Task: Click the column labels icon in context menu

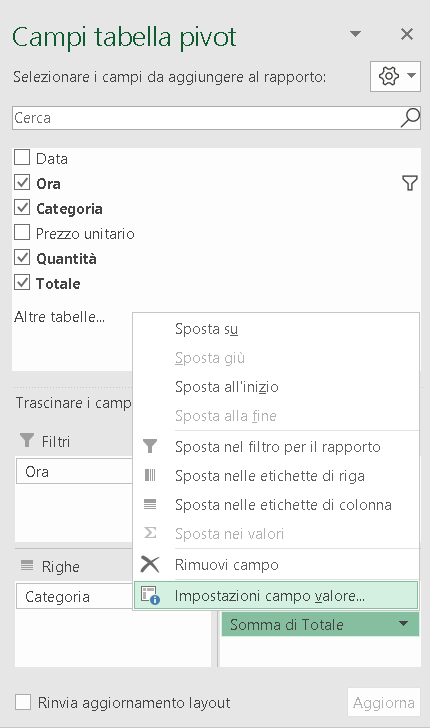Action: pyautogui.click(x=150, y=504)
